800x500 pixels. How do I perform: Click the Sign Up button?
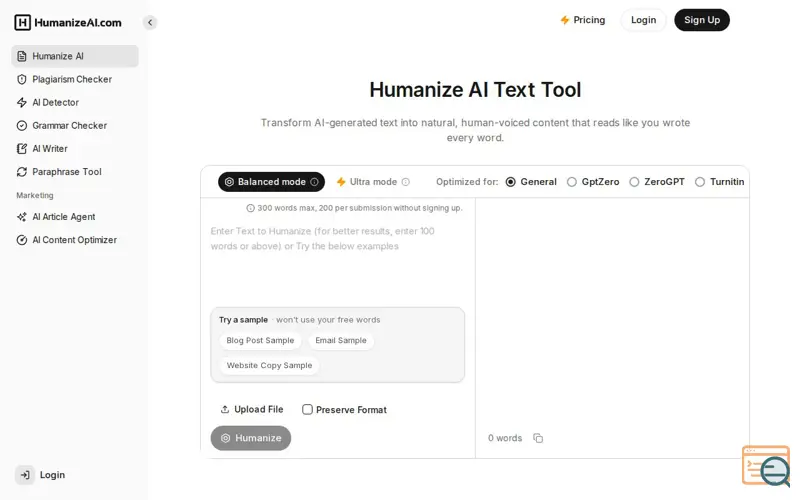(702, 20)
